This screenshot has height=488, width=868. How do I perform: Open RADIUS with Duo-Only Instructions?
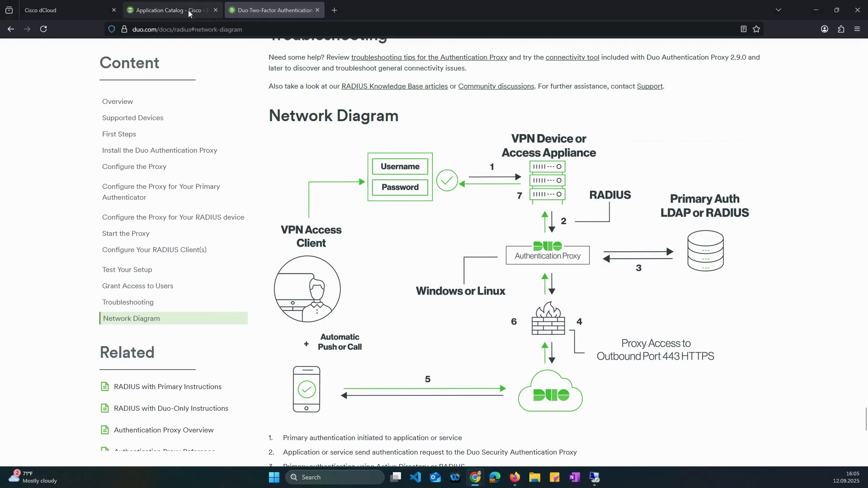[x=171, y=408]
